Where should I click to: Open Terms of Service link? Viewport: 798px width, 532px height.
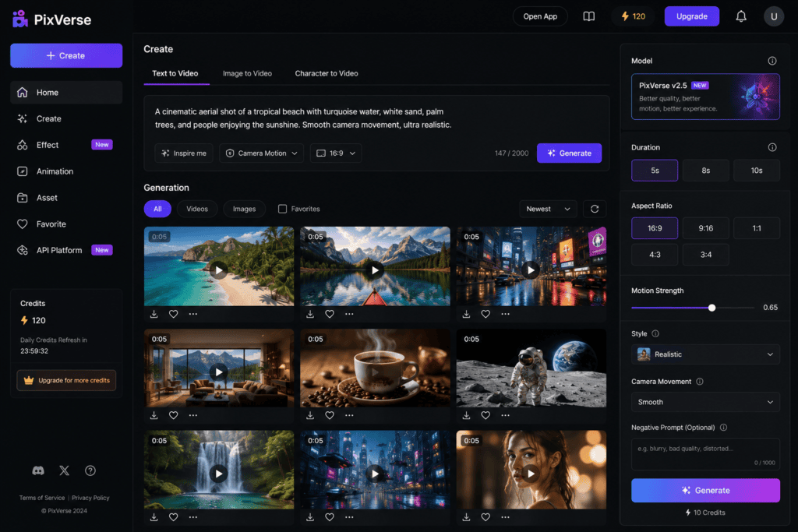(42, 498)
